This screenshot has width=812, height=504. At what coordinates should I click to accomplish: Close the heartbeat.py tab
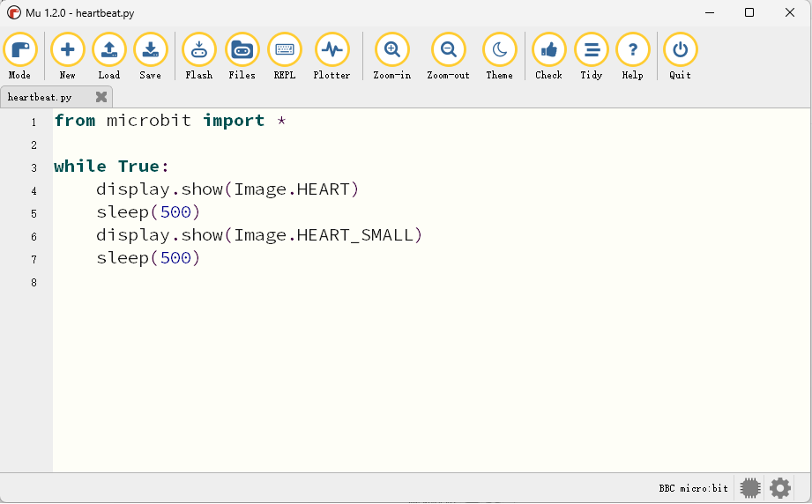point(101,97)
